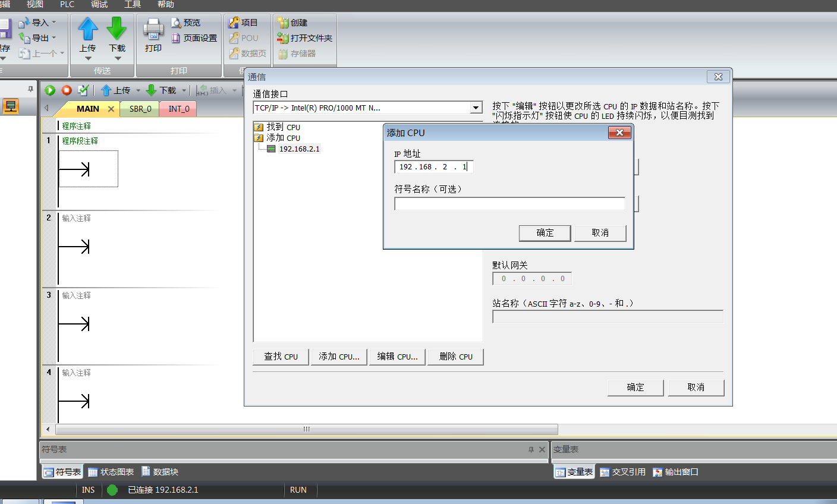
Task: Open the Symbol Table (符号表) tab
Action: pos(62,472)
